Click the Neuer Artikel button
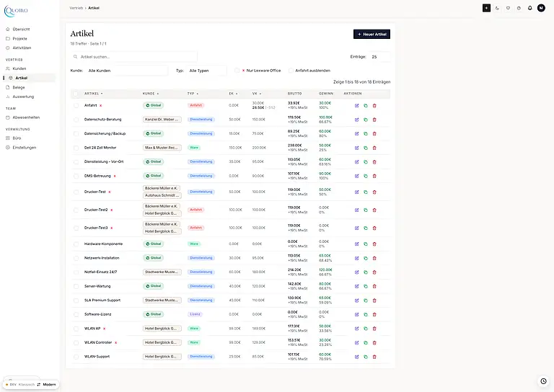The height and width of the screenshot is (392, 554). pyautogui.click(x=371, y=34)
